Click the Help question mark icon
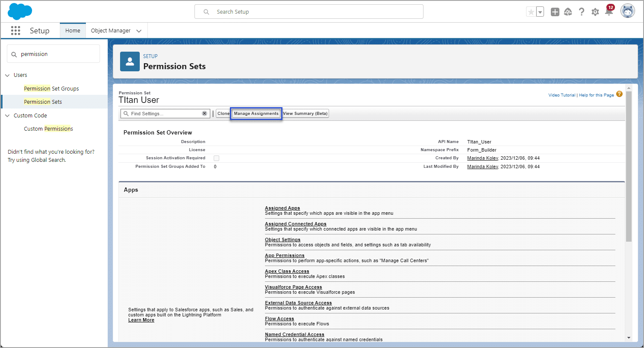The height and width of the screenshot is (348, 644). pos(582,12)
